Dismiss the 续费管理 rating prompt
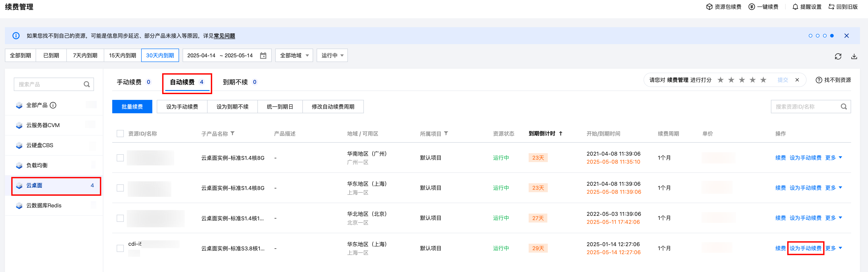Viewport: 868px width, 272px height. click(x=797, y=80)
